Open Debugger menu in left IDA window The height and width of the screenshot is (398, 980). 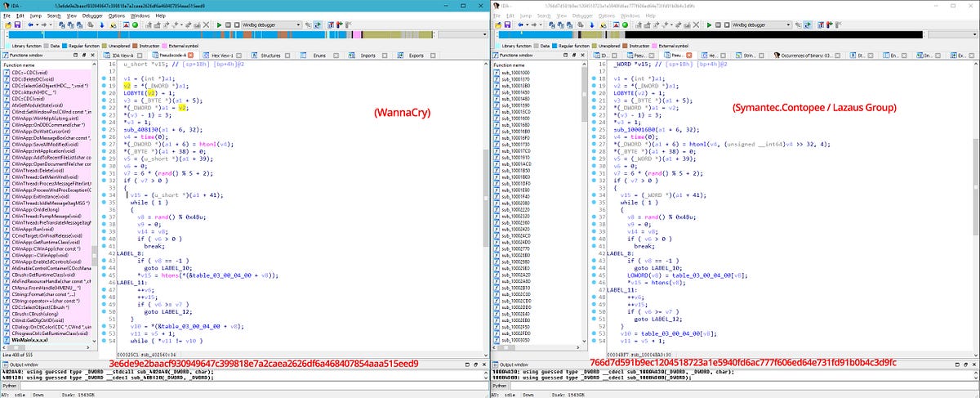tap(92, 16)
